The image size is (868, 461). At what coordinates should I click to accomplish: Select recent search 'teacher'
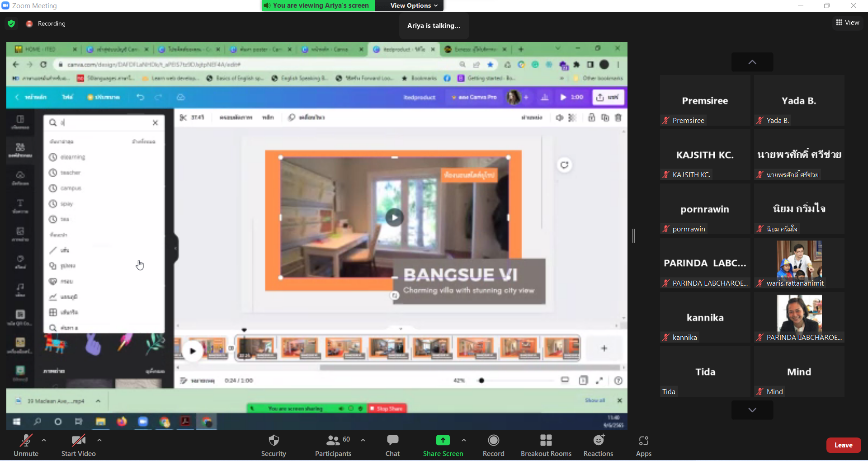tap(71, 173)
